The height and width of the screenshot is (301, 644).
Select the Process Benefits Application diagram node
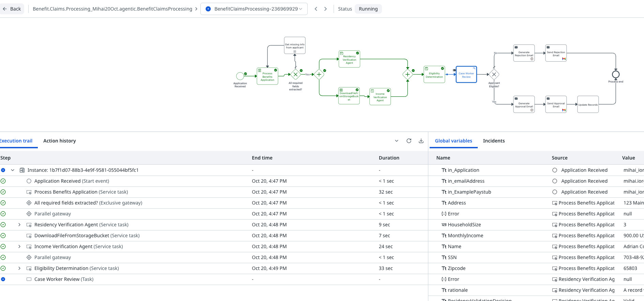pyautogui.click(x=267, y=76)
